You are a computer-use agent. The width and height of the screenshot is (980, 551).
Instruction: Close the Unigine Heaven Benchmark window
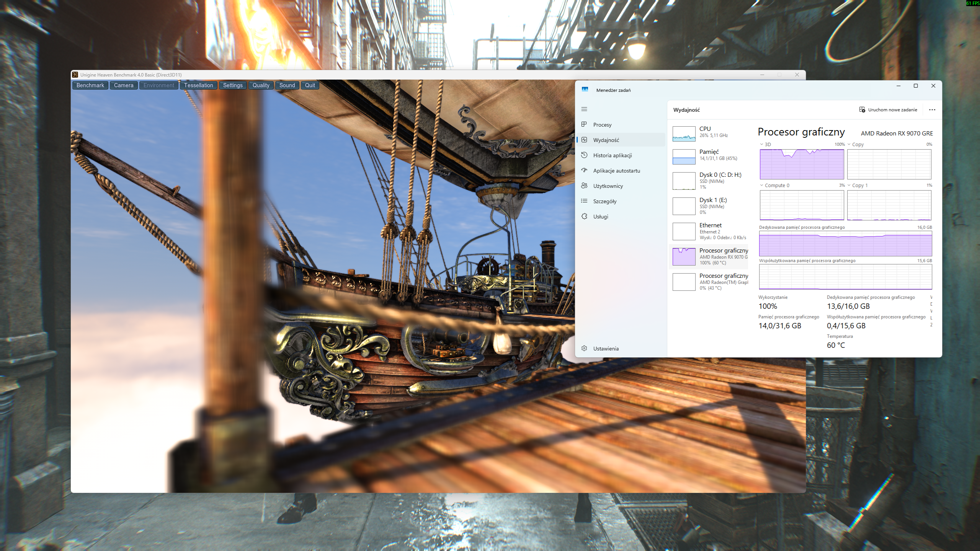click(797, 75)
